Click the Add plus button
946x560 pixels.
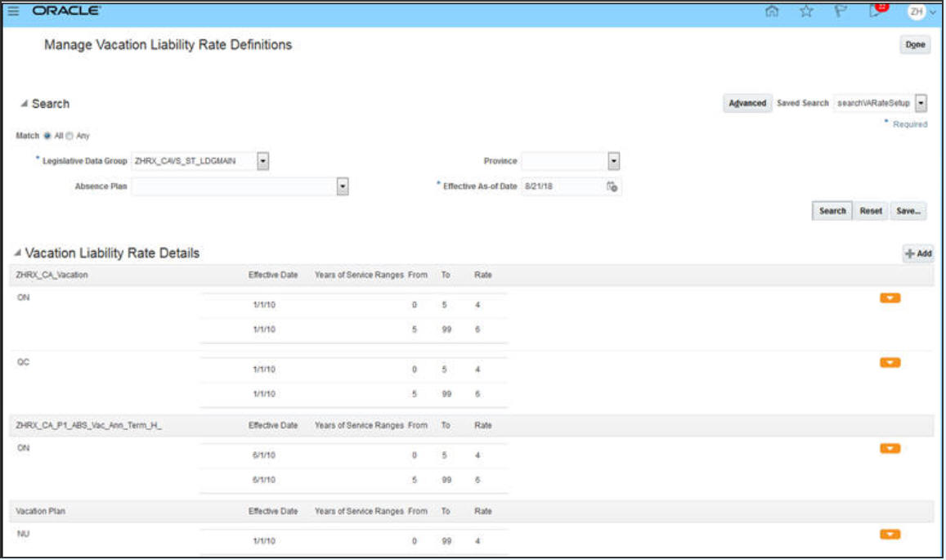click(x=918, y=253)
